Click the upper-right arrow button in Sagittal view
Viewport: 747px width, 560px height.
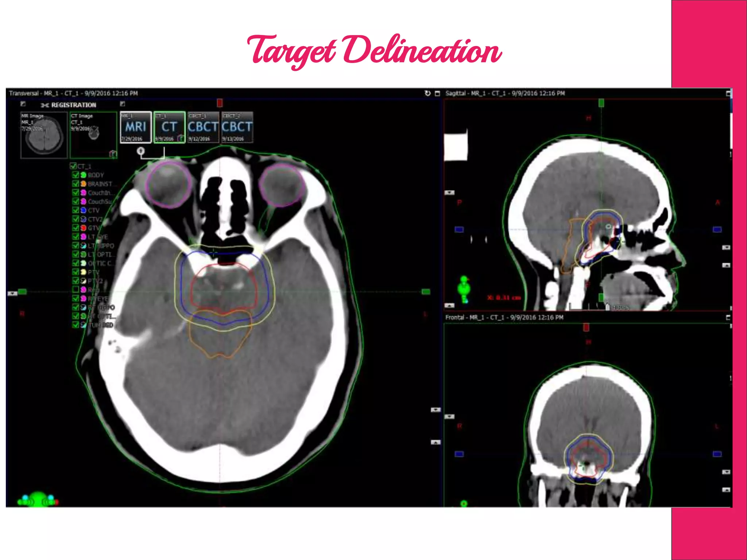726,248
